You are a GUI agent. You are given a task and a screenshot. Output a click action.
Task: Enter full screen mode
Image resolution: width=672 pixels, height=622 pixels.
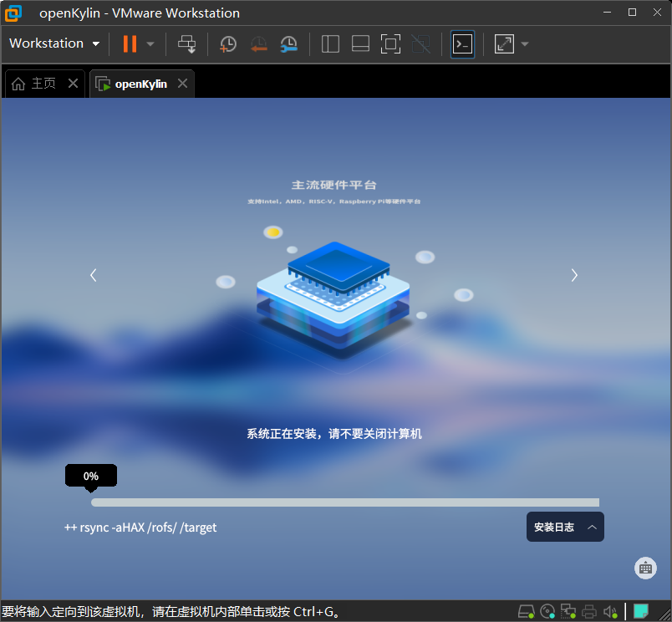tap(390, 43)
